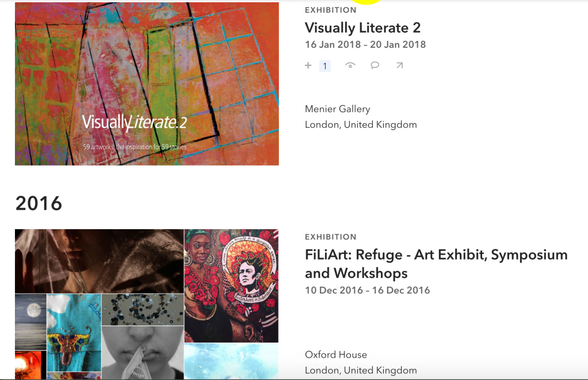This screenshot has width=588, height=380.
Task: Click the plus icon under Visually Literate 2
Action: tap(308, 66)
